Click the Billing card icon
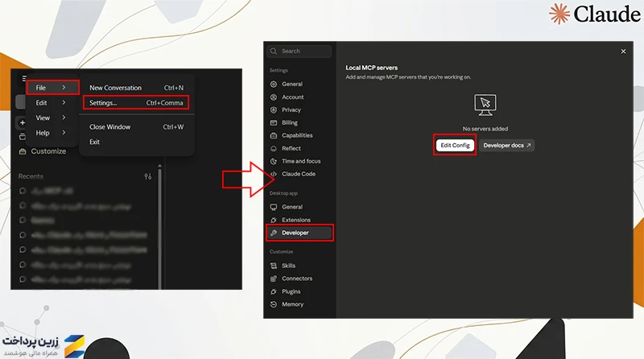This screenshot has height=359, width=644. (274, 123)
